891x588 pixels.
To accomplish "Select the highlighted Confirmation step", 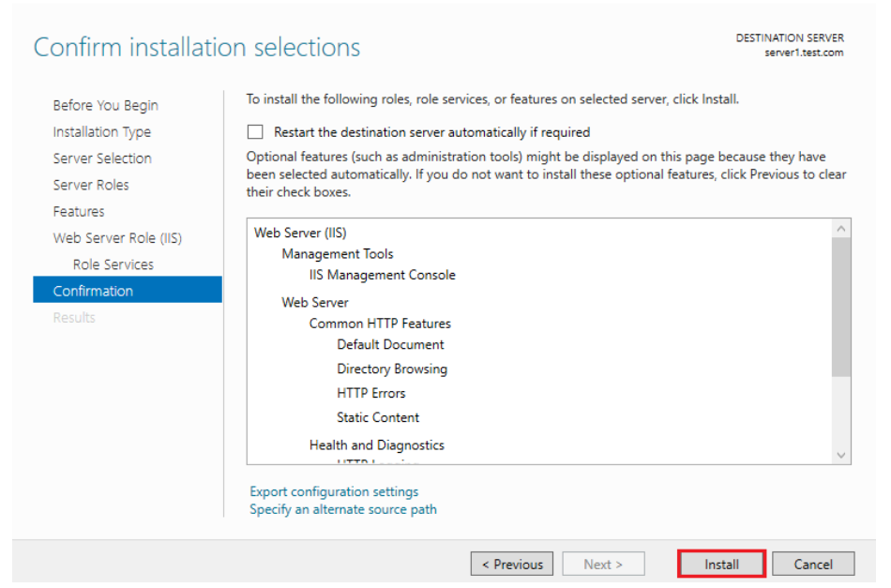I will pos(93,291).
